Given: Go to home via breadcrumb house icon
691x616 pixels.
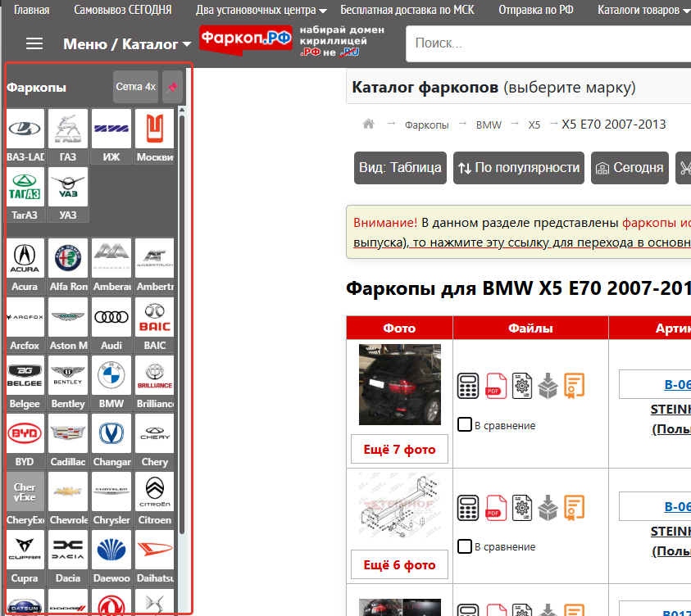Looking at the screenshot, I should pos(368,125).
